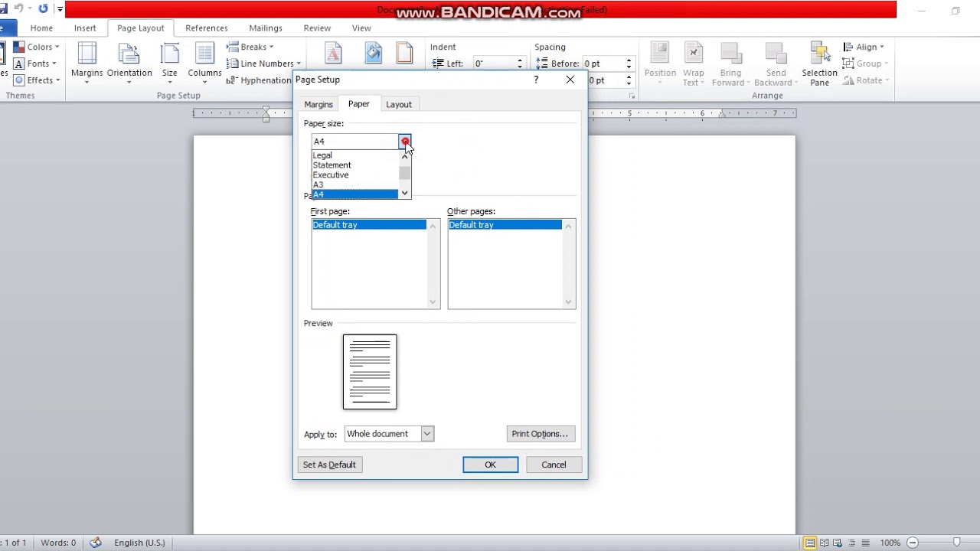Click the Print Options button

tap(541, 434)
